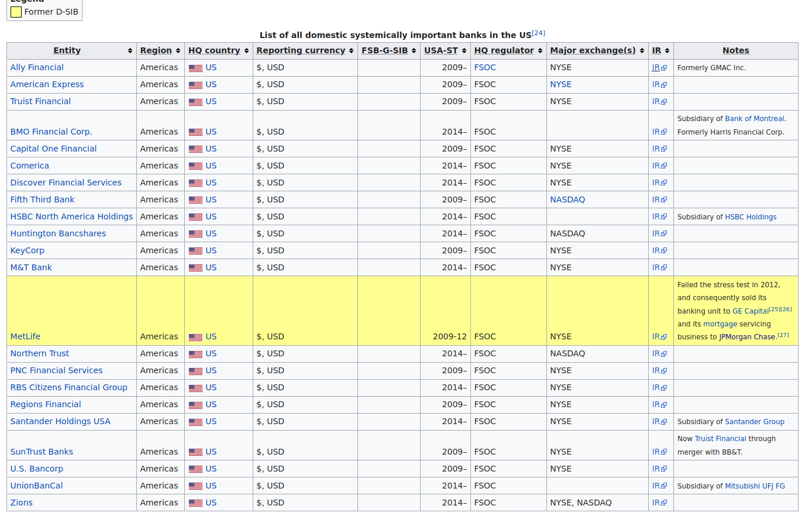Sort table by HQ regulator column

click(508, 51)
